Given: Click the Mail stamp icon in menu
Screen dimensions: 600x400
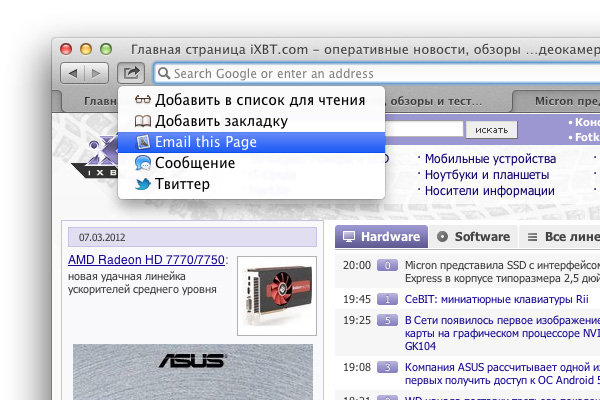Looking at the screenshot, I should 143,142.
